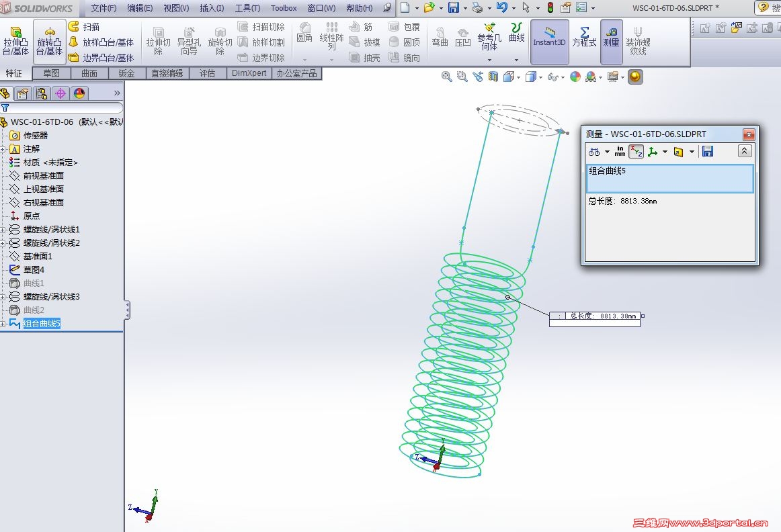The height and width of the screenshot is (532, 781).
Task: Open the PropertyManager tab in the side panel
Action: tap(23, 93)
